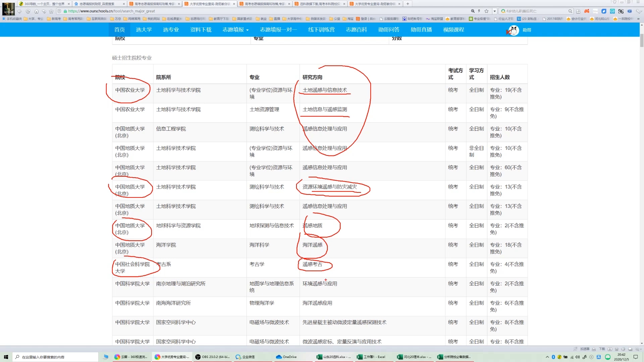
Task: Expand bookmarks overflow chevron
Action: point(638,19)
